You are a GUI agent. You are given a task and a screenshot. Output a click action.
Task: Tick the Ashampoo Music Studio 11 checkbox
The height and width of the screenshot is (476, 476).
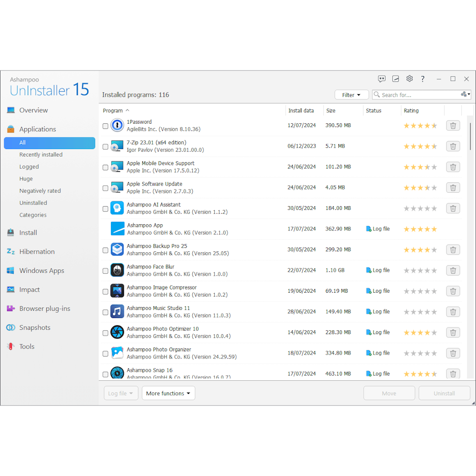click(x=105, y=312)
